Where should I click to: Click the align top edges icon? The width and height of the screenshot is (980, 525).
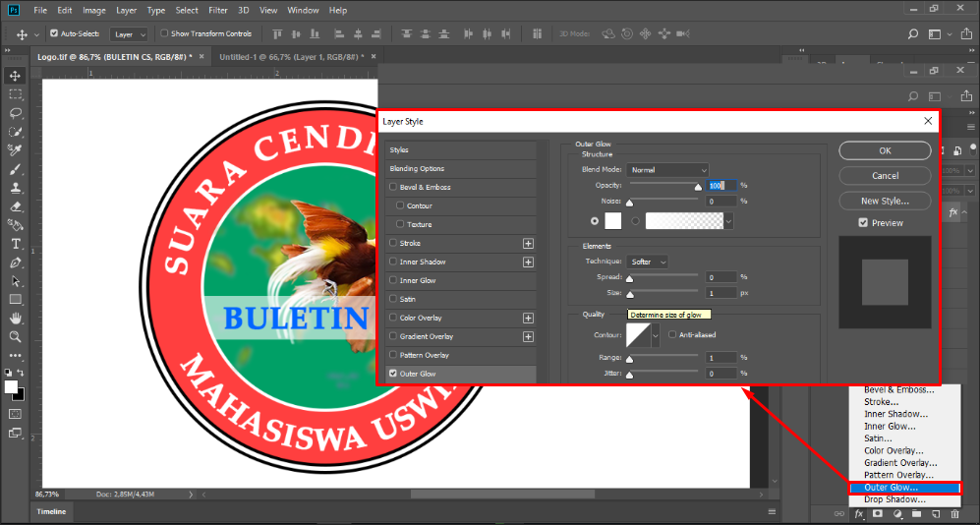click(x=277, y=33)
